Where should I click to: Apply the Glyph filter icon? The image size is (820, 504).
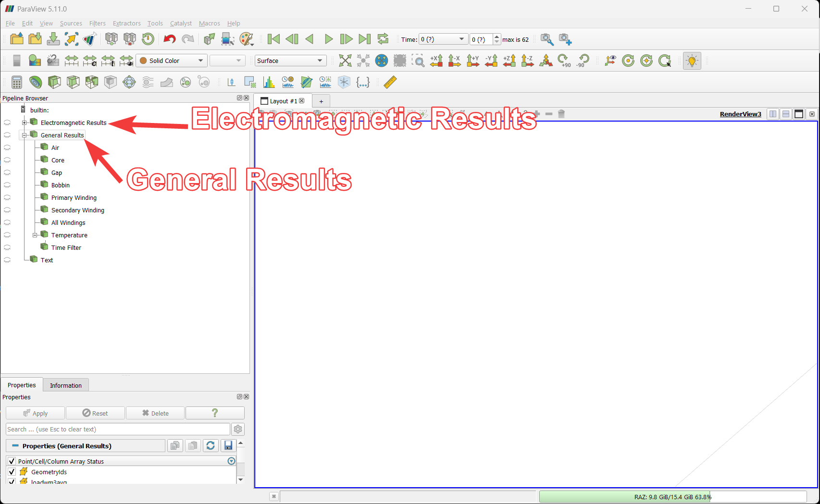(129, 82)
